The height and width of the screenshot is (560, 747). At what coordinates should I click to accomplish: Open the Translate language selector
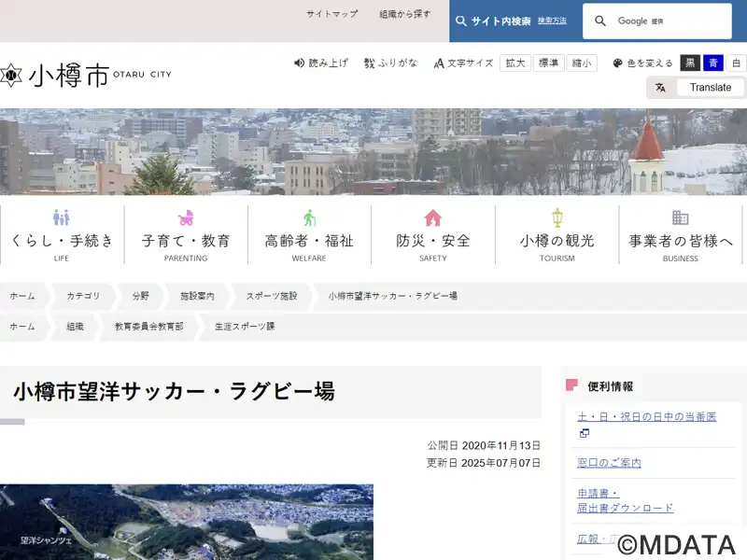pyautogui.click(x=710, y=88)
